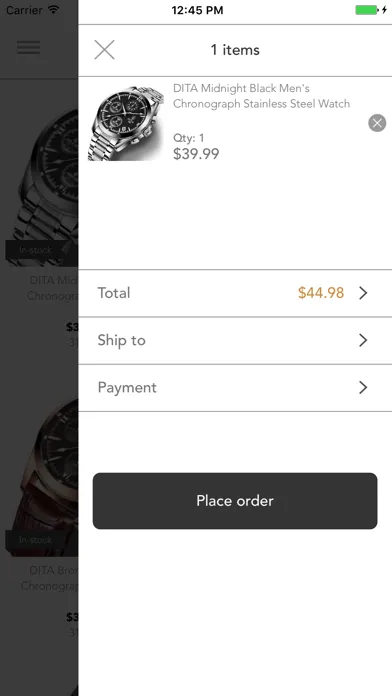Screen dimensions: 392x696
Task: Remove DITA watch from cart
Action: point(377,123)
